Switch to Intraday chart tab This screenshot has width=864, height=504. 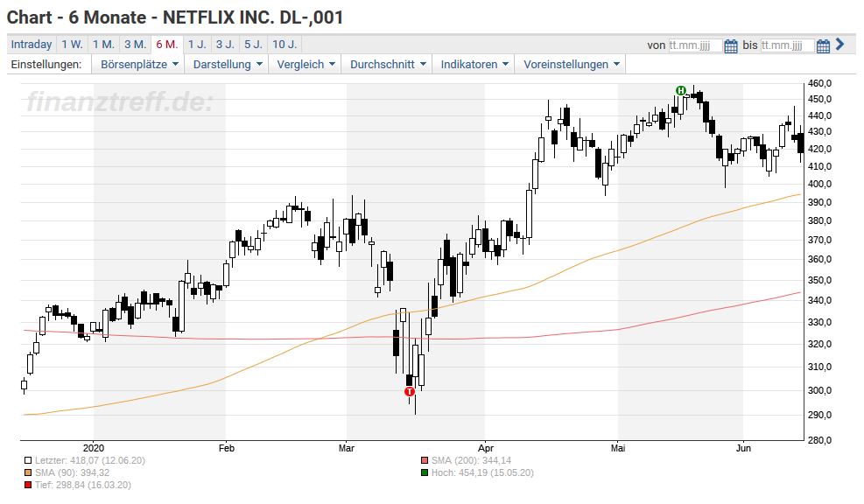[32, 44]
